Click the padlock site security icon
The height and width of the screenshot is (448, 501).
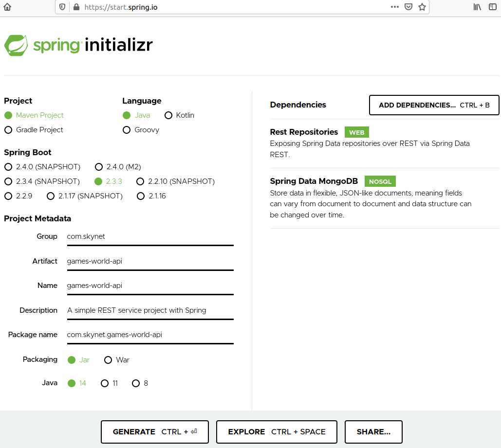(x=75, y=7)
